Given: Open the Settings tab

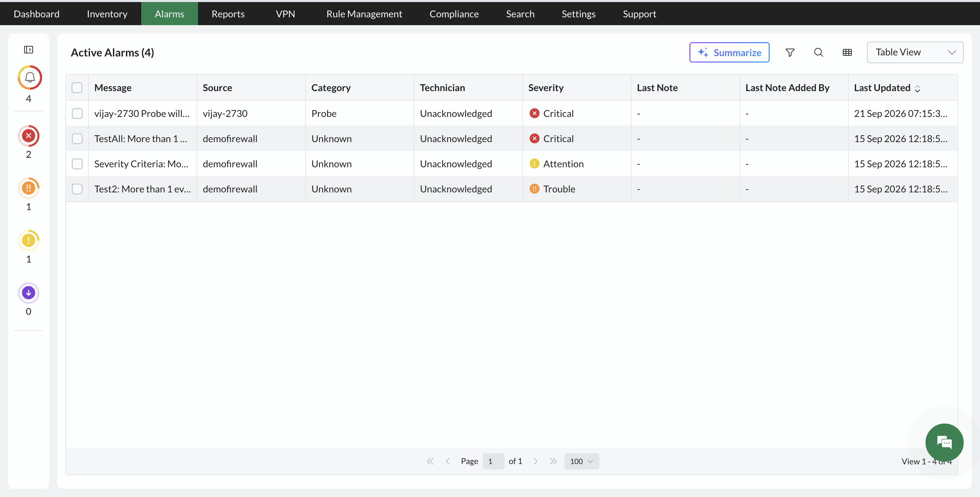Looking at the screenshot, I should click(578, 14).
